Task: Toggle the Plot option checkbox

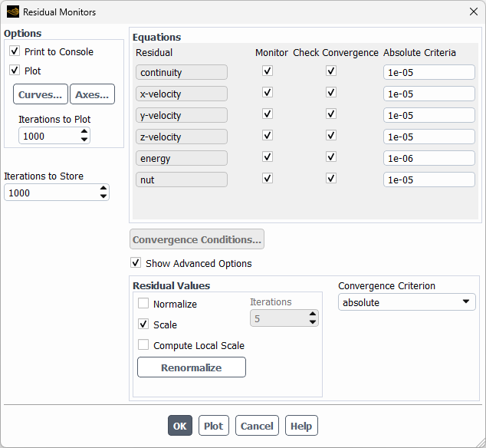Action: (x=15, y=70)
